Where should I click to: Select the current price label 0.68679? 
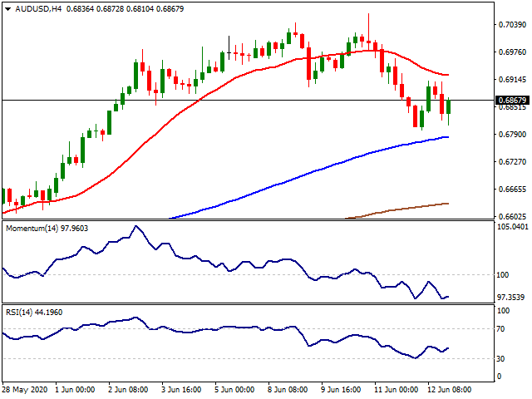click(513, 100)
